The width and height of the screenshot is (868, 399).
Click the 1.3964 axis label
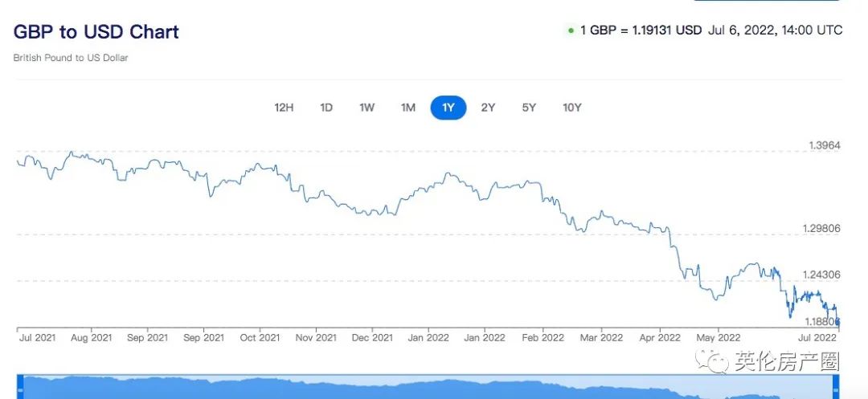click(x=823, y=145)
